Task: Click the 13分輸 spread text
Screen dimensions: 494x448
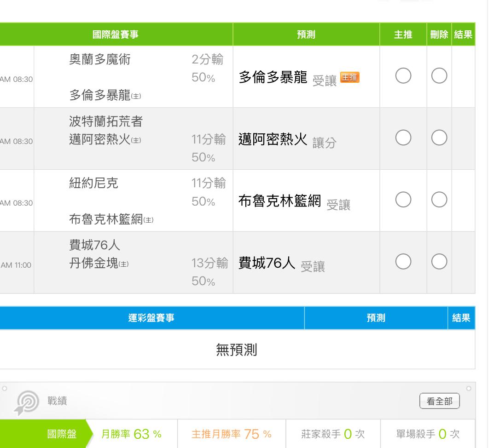Action: click(x=210, y=263)
